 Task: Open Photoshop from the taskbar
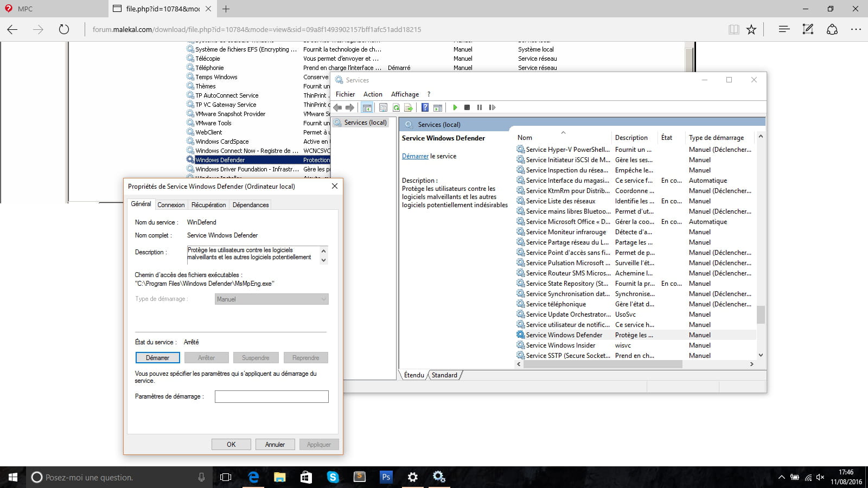[x=386, y=477]
